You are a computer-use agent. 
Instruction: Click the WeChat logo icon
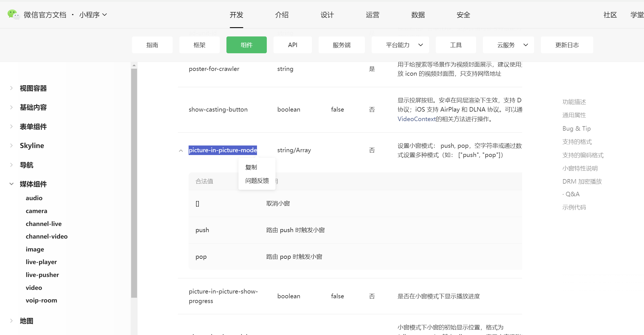coord(13,14)
